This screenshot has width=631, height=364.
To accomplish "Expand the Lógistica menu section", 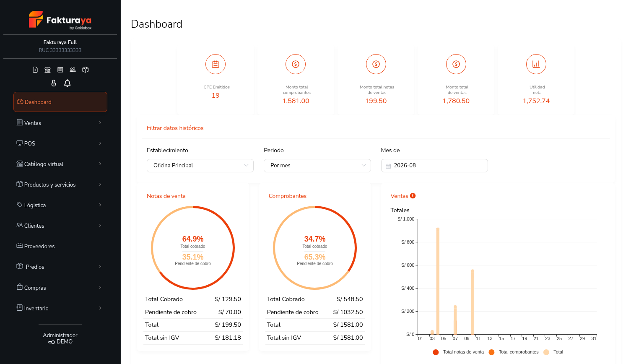I will (60, 205).
